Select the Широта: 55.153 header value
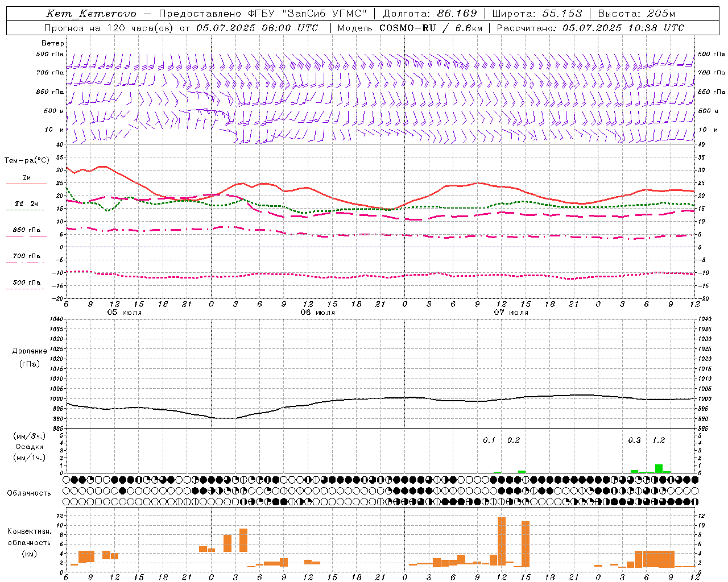Image resolution: width=728 pixels, height=582 pixels. pos(537,14)
